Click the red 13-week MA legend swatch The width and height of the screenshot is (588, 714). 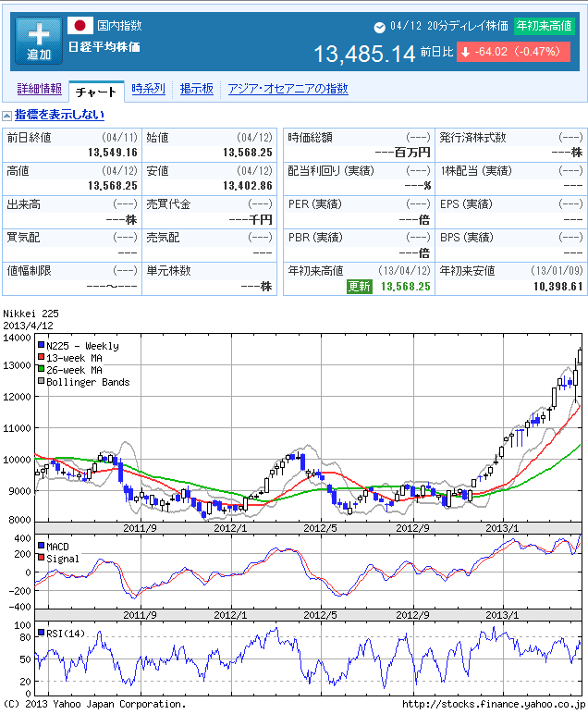[x=41, y=358]
